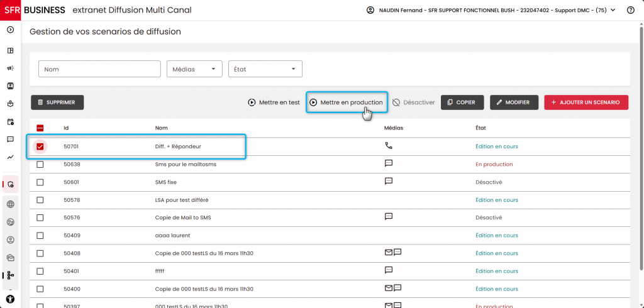The width and height of the screenshot is (644, 308).
Task: Click Édition en cours status for scenario 50701
Action: [x=497, y=146]
